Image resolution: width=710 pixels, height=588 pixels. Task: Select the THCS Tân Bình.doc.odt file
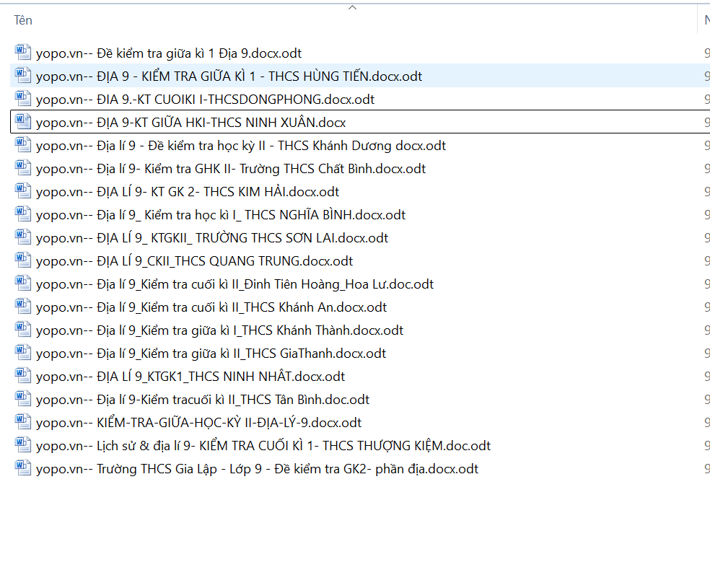point(203,400)
